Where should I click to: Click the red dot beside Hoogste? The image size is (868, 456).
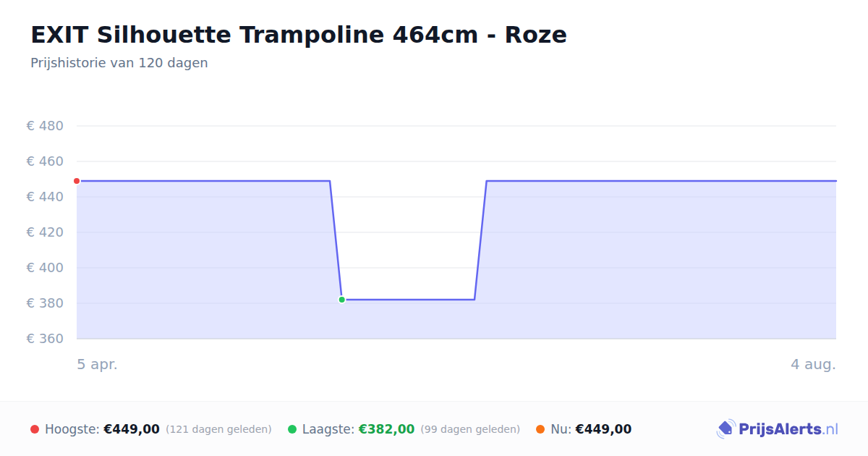point(35,429)
